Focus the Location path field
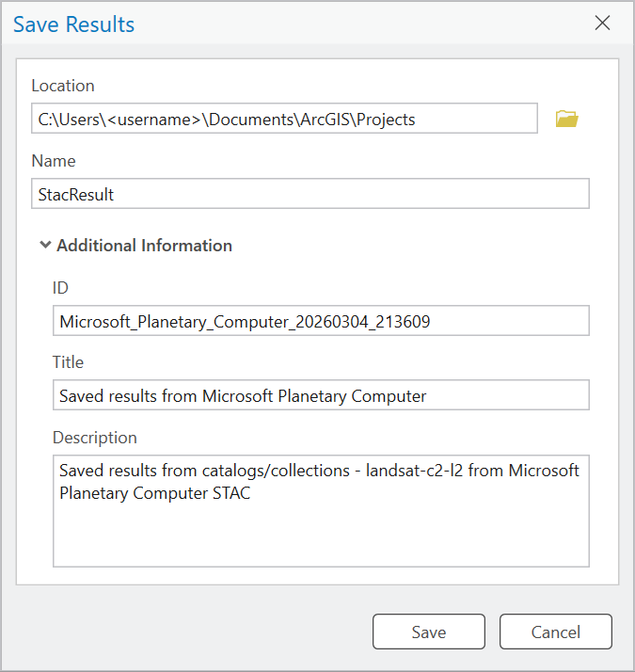The image size is (635, 672). [284, 119]
